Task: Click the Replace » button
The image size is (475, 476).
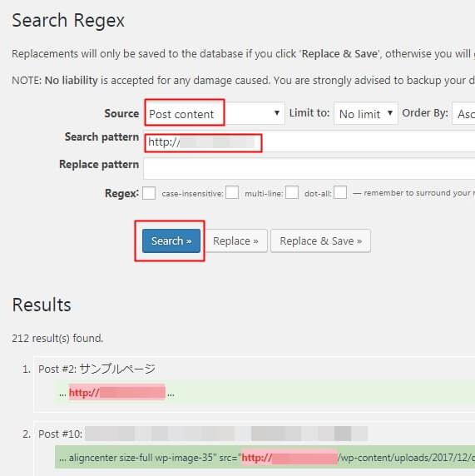Action: pyautogui.click(x=235, y=240)
